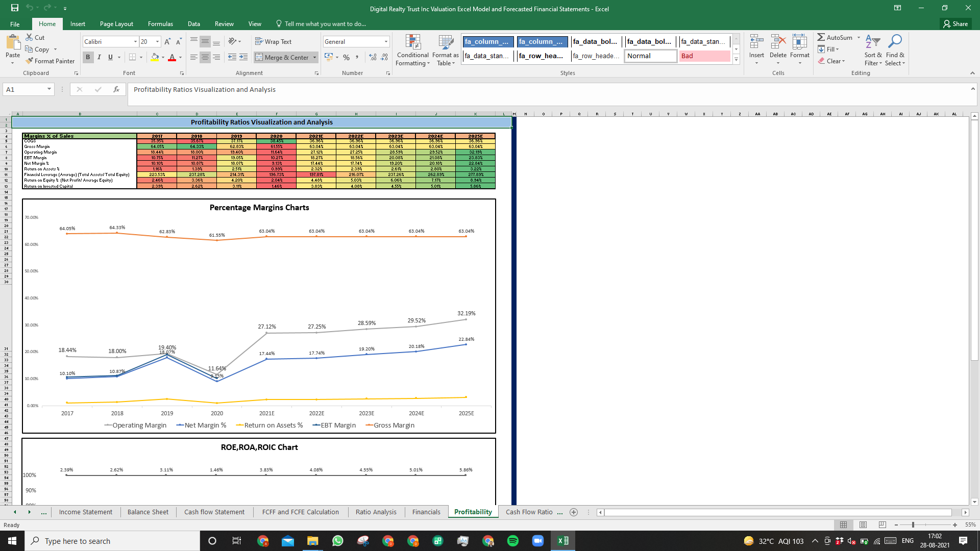Click Tell me what you want to do

tap(321, 24)
